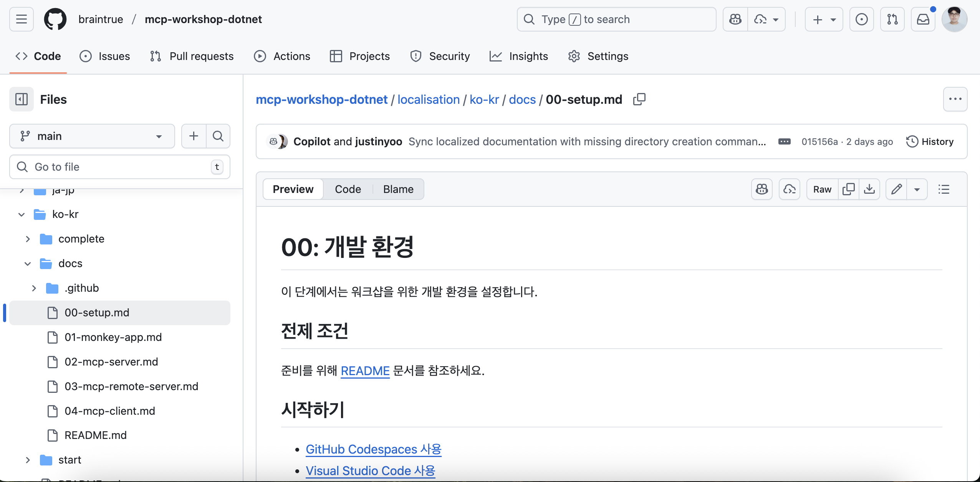Open Copilot chat icon in header
Image resolution: width=980 pixels, height=482 pixels.
(735, 19)
